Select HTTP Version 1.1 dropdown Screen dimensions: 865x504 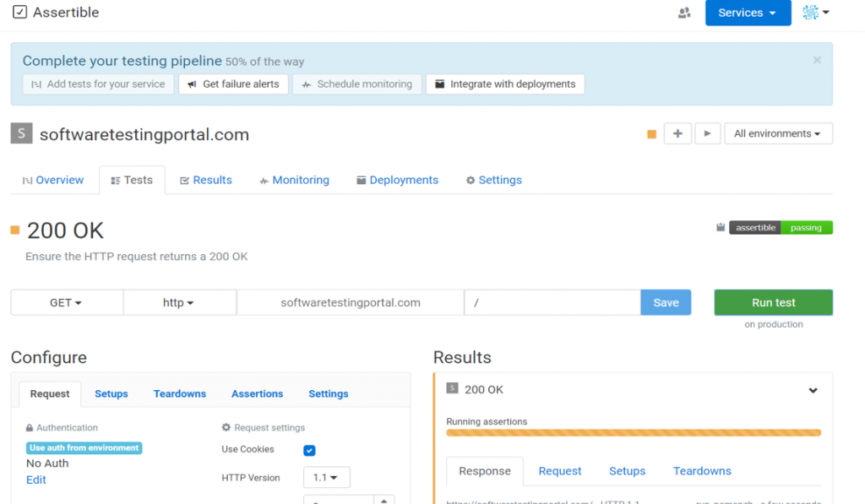tap(326, 478)
